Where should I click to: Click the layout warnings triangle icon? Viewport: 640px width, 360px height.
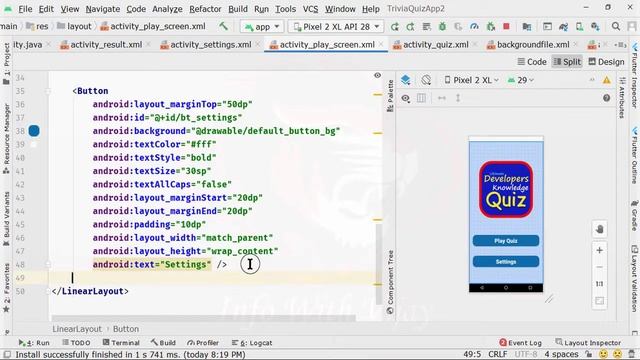pos(607,80)
